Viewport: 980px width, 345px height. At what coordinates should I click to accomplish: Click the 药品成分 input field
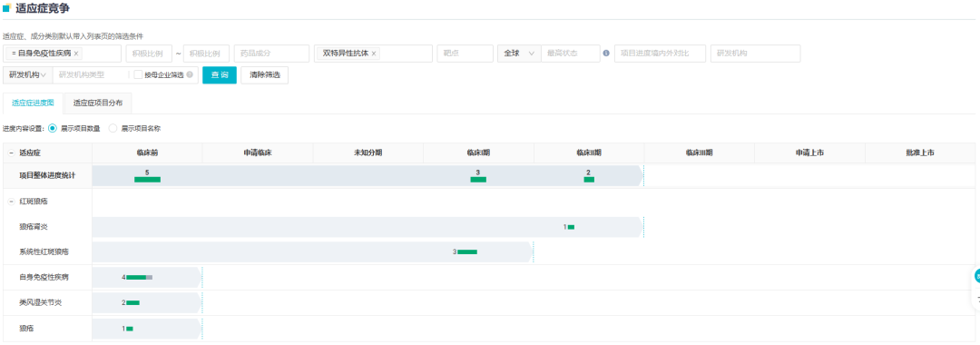click(271, 54)
